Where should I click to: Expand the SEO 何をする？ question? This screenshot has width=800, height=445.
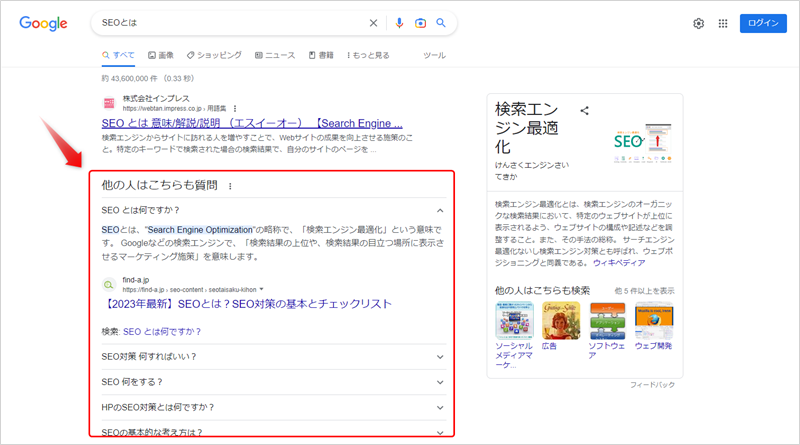tap(273, 382)
